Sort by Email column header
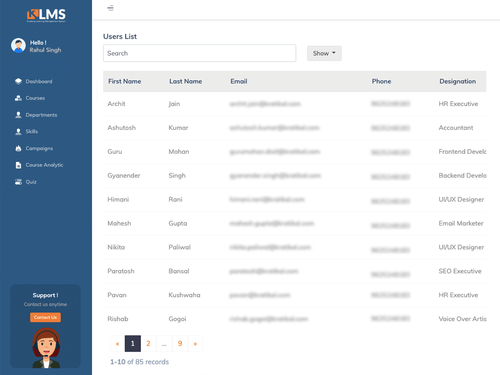The image size is (500, 375). click(x=239, y=81)
